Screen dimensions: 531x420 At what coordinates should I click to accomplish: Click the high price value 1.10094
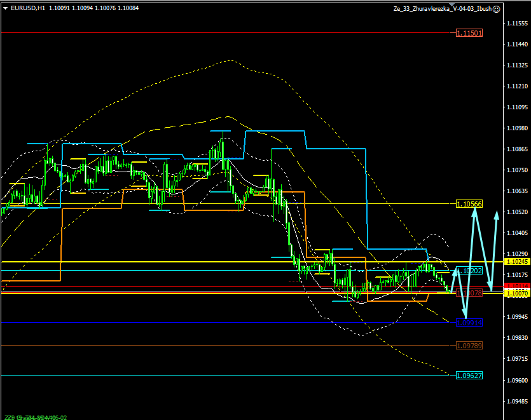click(82, 8)
